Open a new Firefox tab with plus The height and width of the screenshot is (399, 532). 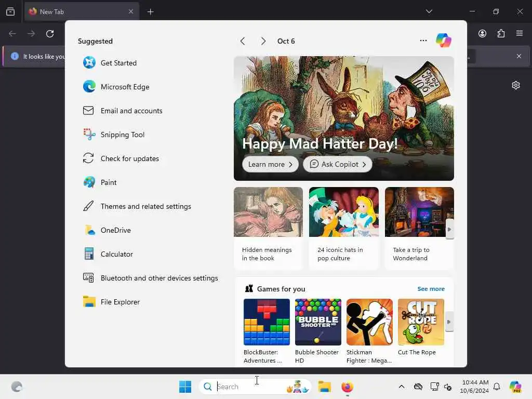coord(150,12)
